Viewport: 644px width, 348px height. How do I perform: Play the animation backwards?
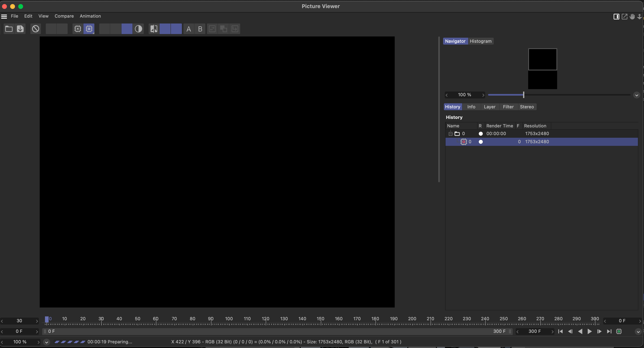tap(580, 332)
